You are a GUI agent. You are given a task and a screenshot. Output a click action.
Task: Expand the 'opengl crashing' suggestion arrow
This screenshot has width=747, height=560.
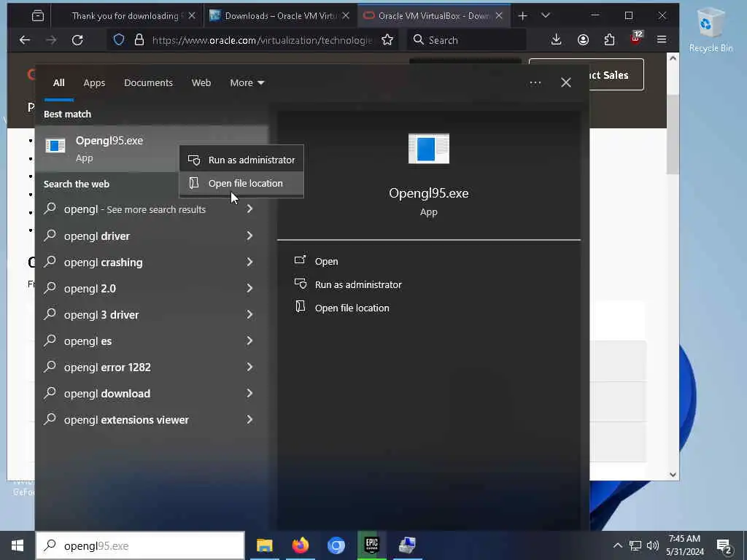click(249, 262)
